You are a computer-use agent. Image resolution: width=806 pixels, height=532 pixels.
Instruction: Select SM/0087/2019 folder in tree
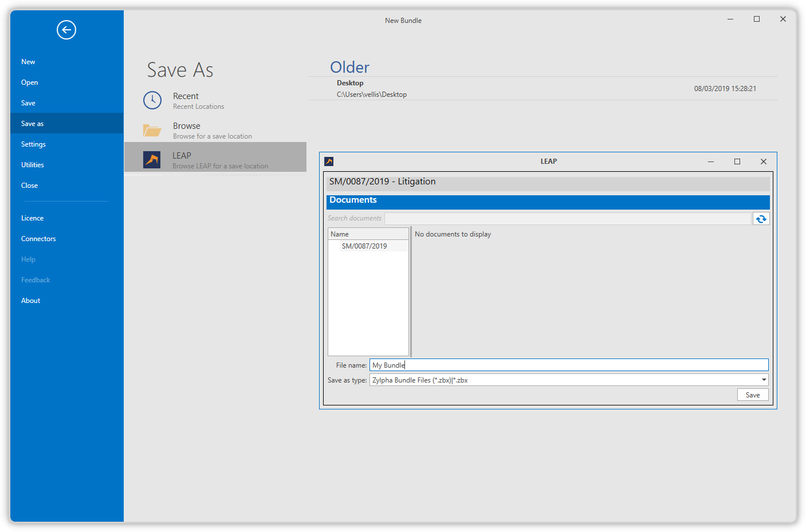[x=364, y=246]
